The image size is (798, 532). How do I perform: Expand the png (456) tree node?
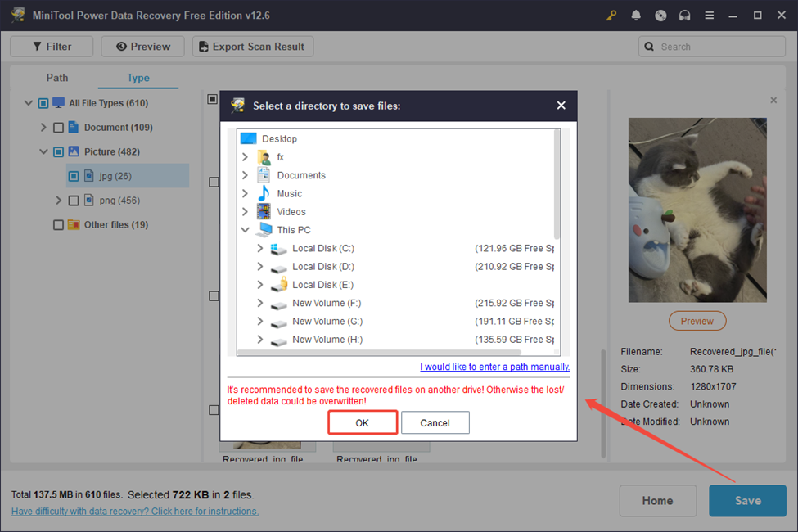click(59, 201)
